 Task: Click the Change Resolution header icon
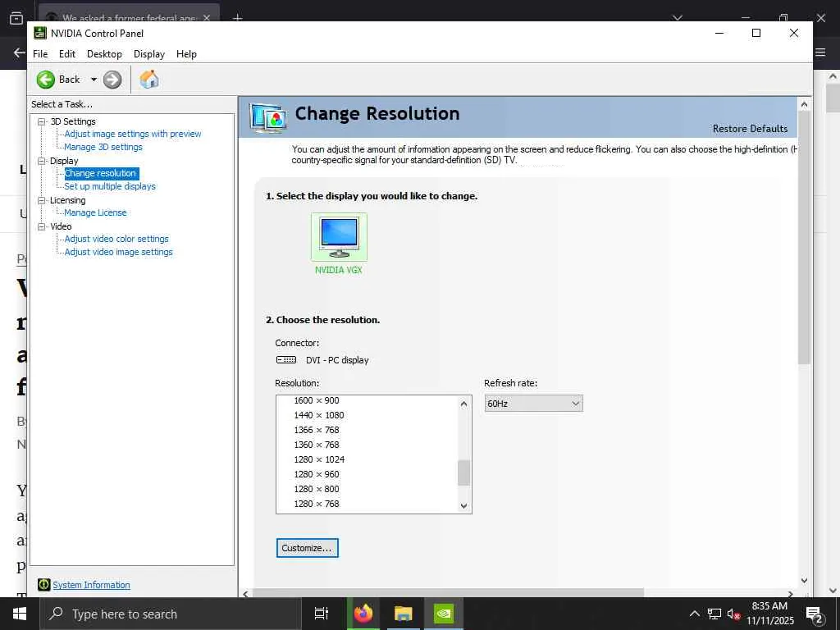pos(268,118)
